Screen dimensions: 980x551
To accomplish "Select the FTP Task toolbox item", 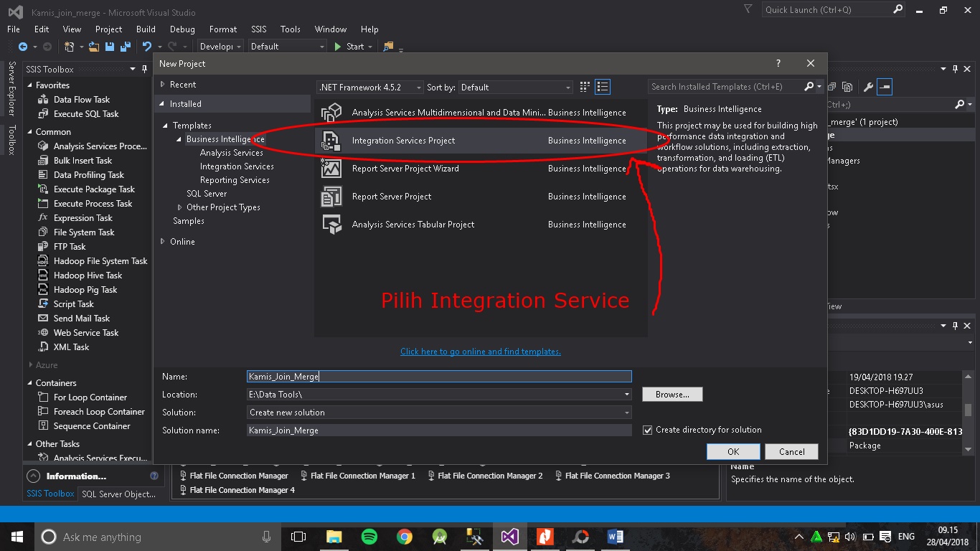I will [70, 247].
